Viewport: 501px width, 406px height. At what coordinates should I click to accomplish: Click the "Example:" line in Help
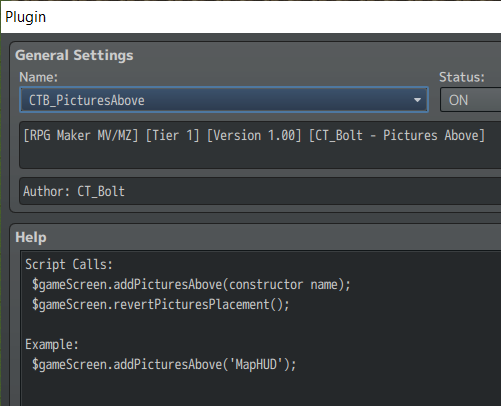point(52,344)
